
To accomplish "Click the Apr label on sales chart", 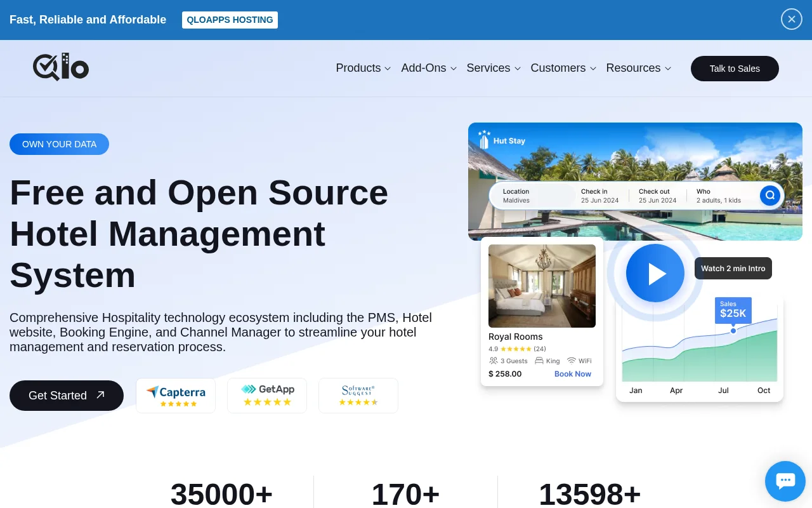I will coord(676,391).
